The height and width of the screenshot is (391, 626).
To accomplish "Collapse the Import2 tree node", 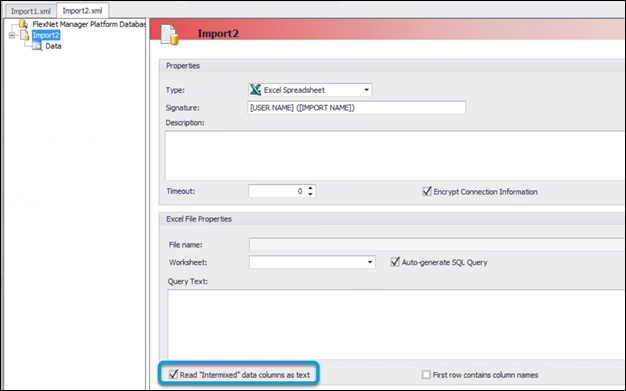I will click(x=12, y=36).
